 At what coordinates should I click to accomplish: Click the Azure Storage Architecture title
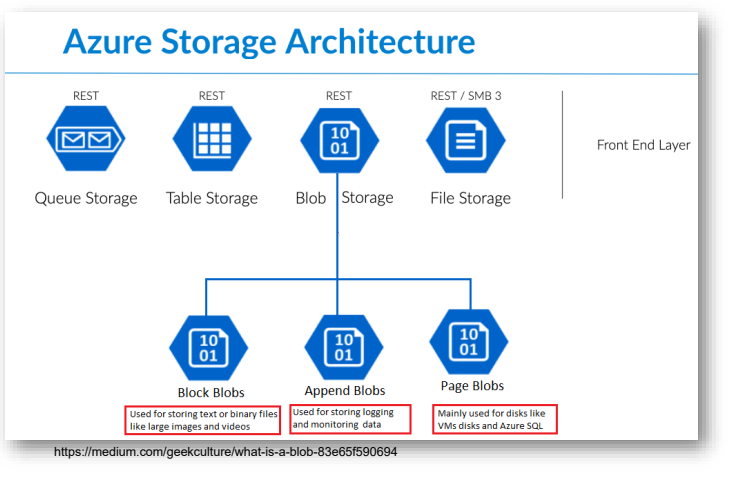coord(269,42)
